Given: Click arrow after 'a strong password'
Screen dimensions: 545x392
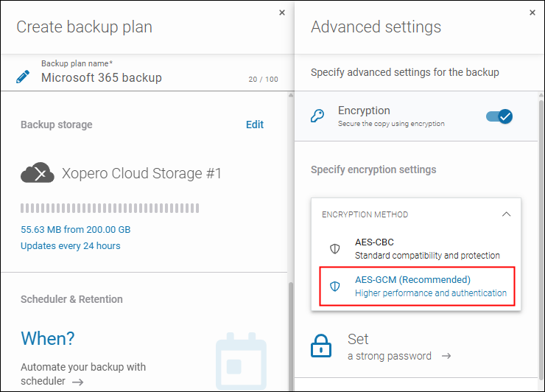Looking at the screenshot, I should pyautogui.click(x=446, y=356).
